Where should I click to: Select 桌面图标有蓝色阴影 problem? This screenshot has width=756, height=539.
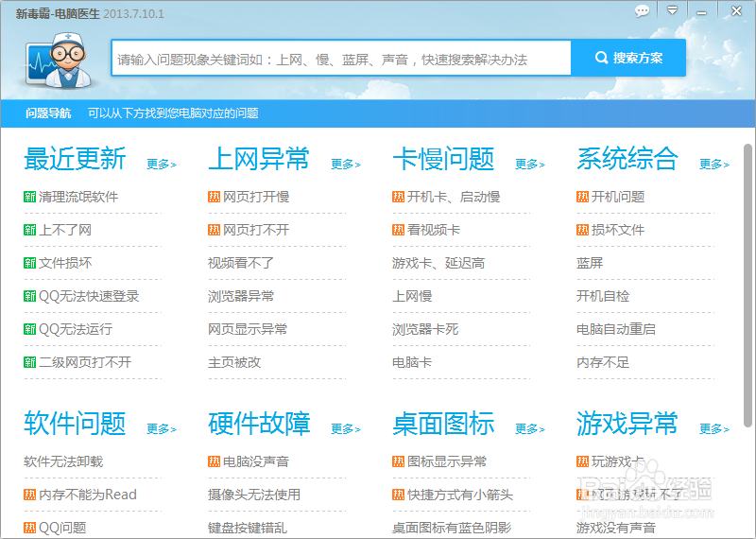[x=452, y=528]
